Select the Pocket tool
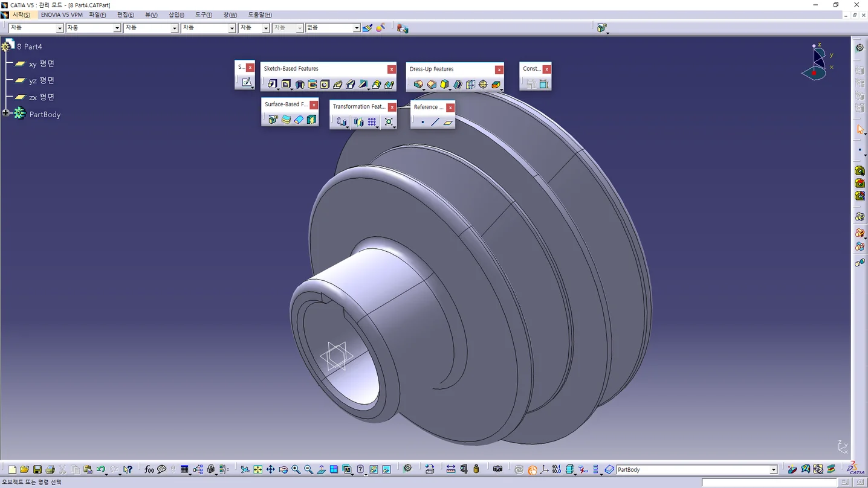Screen dimensions: 868x488 click(x=286, y=85)
